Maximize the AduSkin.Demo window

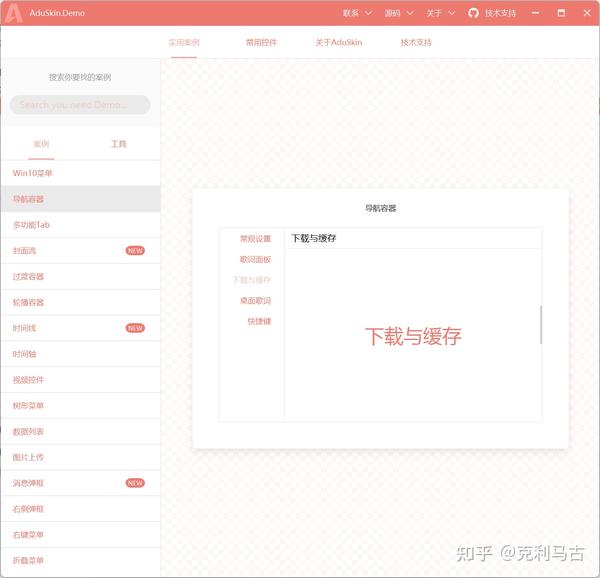(561, 13)
